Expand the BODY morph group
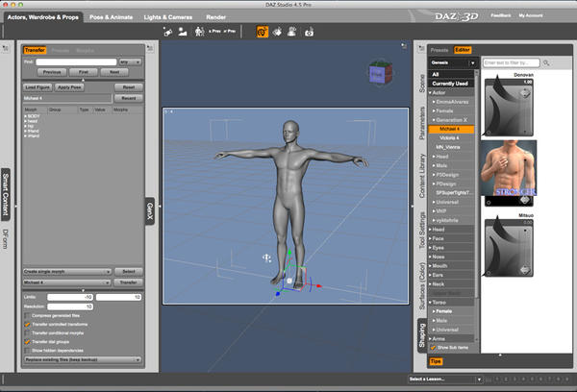 (x=25, y=116)
